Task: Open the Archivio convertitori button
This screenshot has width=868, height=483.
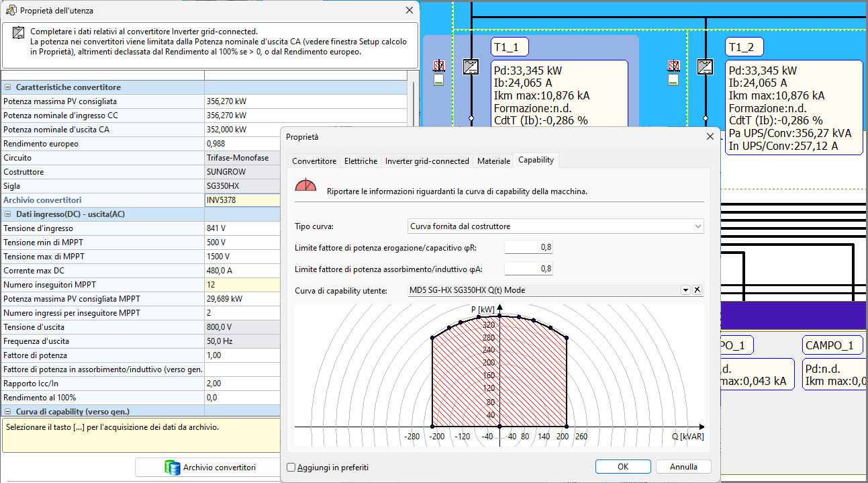Action: click(x=209, y=468)
